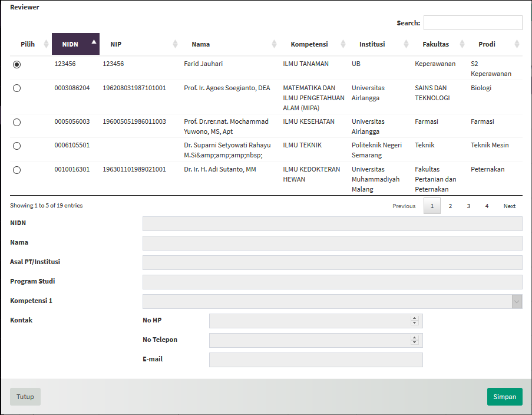Select reviewer Prof. Ir. Agoes Soegianto radio button
The image size is (532, 415).
[16, 88]
